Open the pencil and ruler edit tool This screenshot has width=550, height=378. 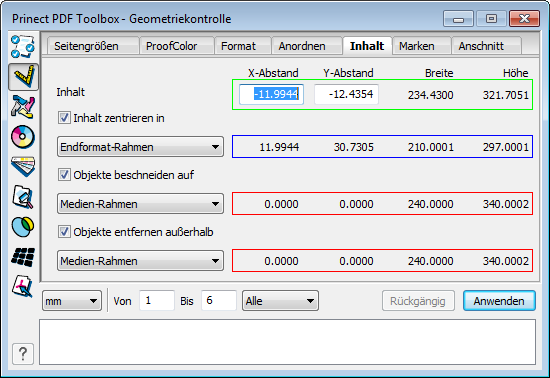click(x=23, y=107)
